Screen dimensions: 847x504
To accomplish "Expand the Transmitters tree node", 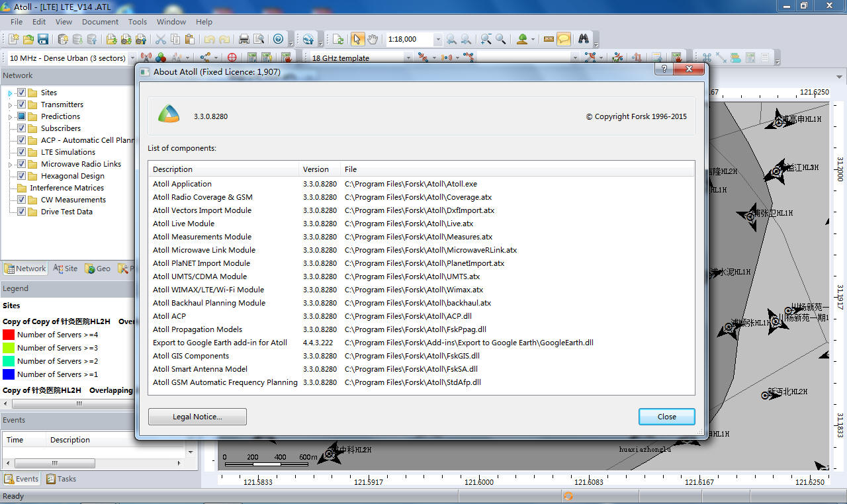I will 10,105.
